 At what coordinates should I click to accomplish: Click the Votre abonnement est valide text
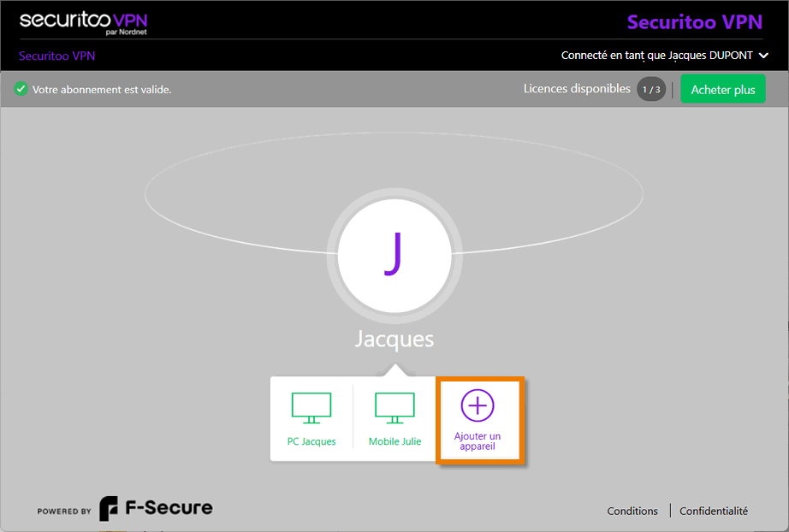(x=102, y=90)
